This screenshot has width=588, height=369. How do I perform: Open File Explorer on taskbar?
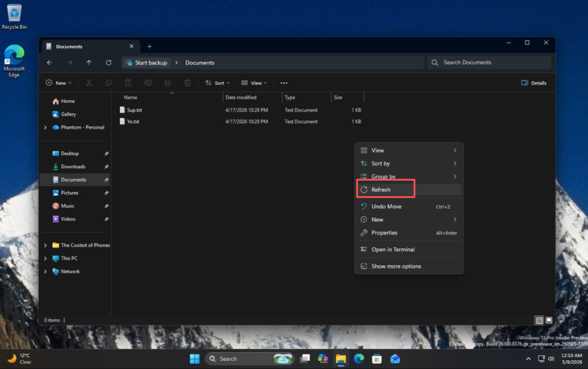click(x=340, y=359)
